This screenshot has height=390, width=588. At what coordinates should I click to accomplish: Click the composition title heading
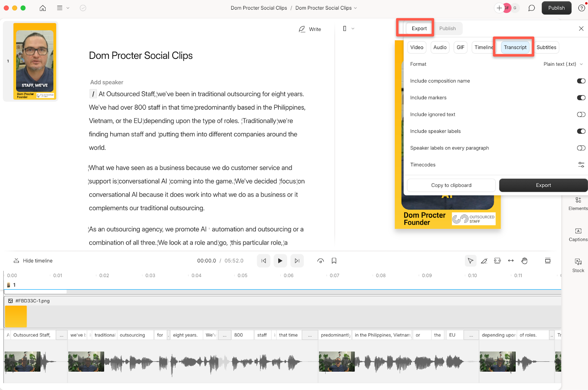(x=141, y=56)
